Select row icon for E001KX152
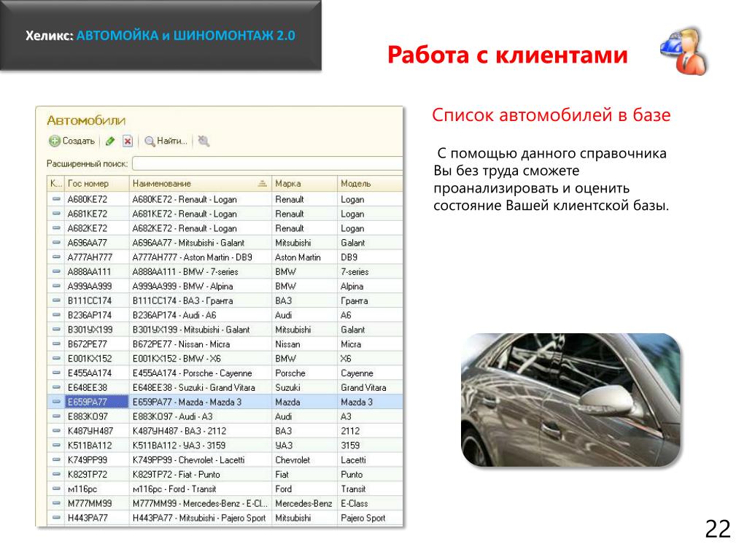The image size is (747, 560). click(x=56, y=359)
